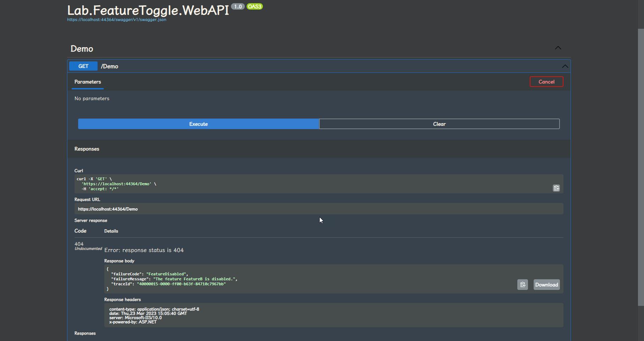This screenshot has height=341, width=644.
Task: Click the GET method badge
Action: pos(83,66)
